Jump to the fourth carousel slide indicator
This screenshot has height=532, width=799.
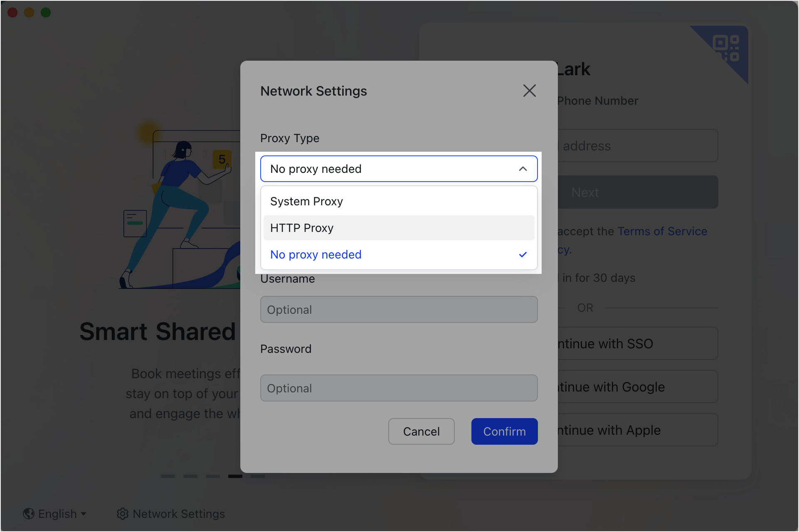pyautogui.click(x=235, y=476)
